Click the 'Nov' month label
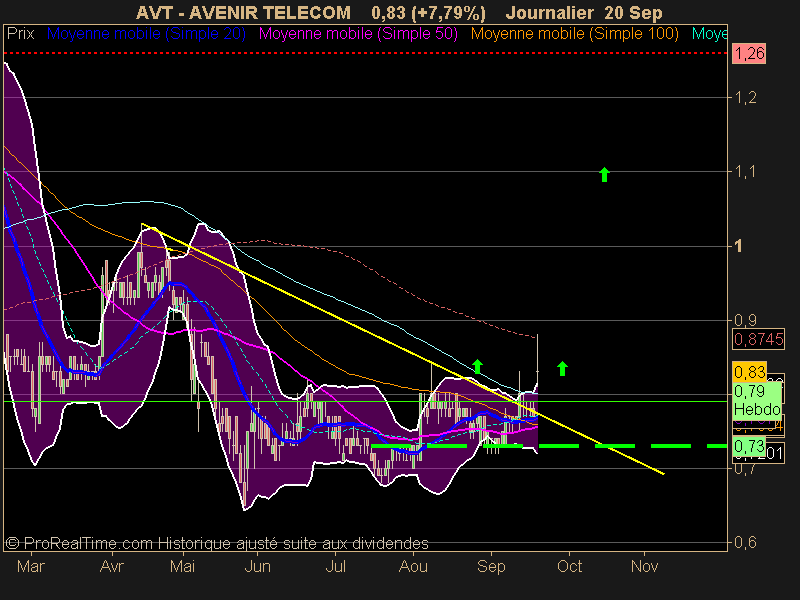800x600 pixels. [644, 566]
